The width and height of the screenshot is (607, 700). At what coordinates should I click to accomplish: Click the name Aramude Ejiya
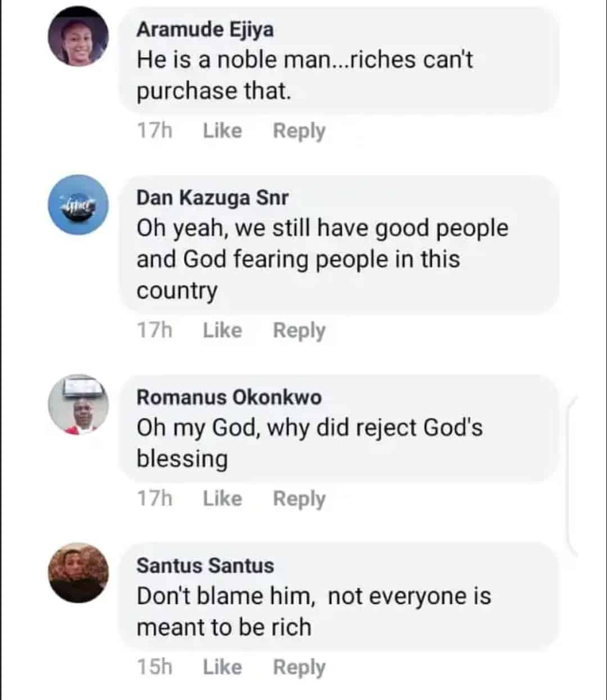click(205, 29)
